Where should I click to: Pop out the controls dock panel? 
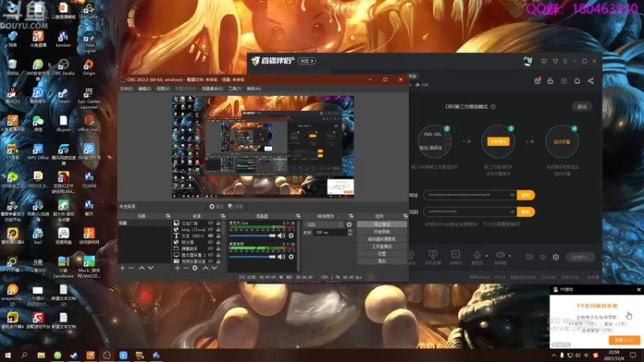pos(406,216)
